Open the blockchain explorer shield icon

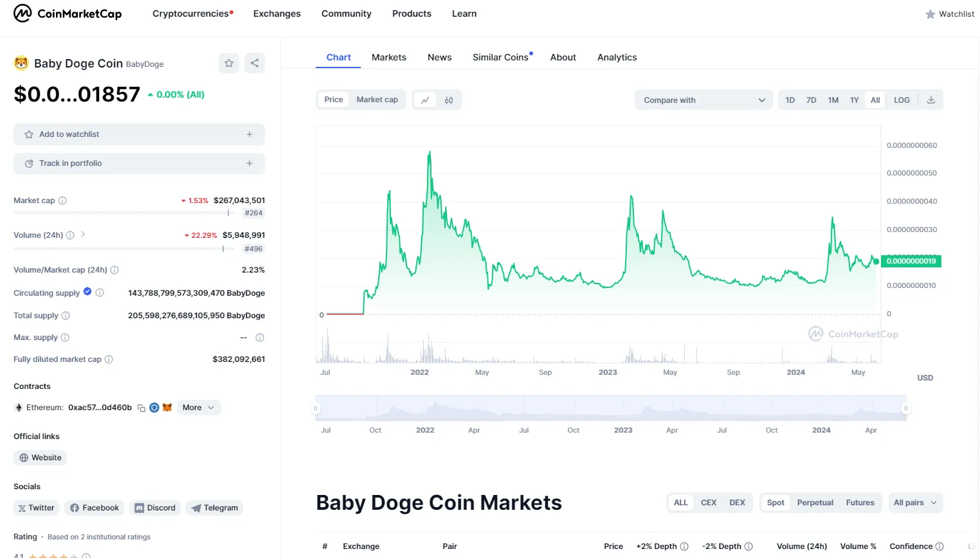[154, 407]
